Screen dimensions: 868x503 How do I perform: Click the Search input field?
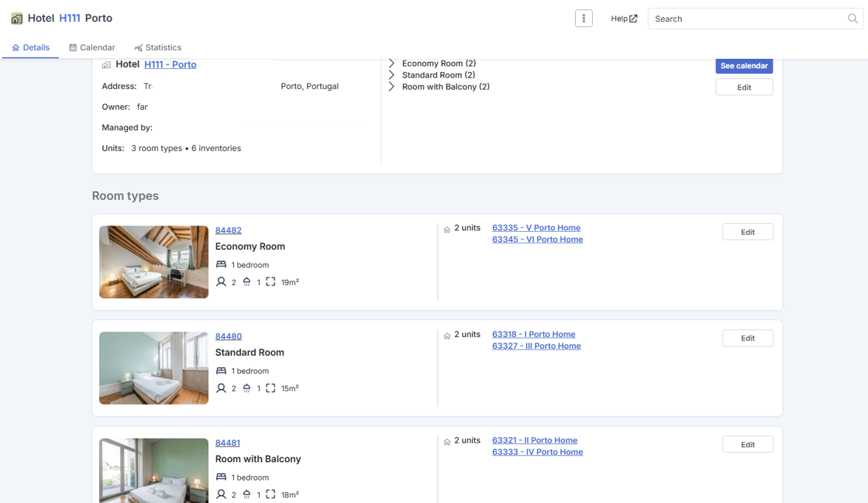(x=747, y=19)
